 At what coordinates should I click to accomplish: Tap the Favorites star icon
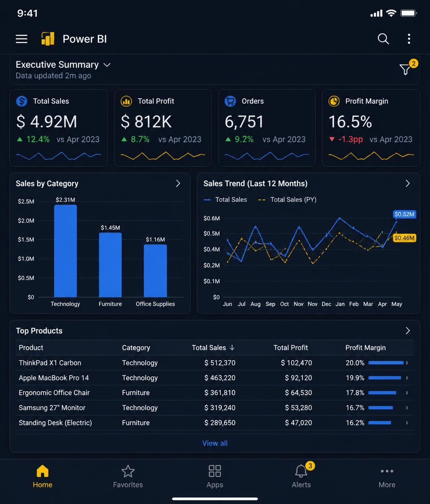point(128,471)
